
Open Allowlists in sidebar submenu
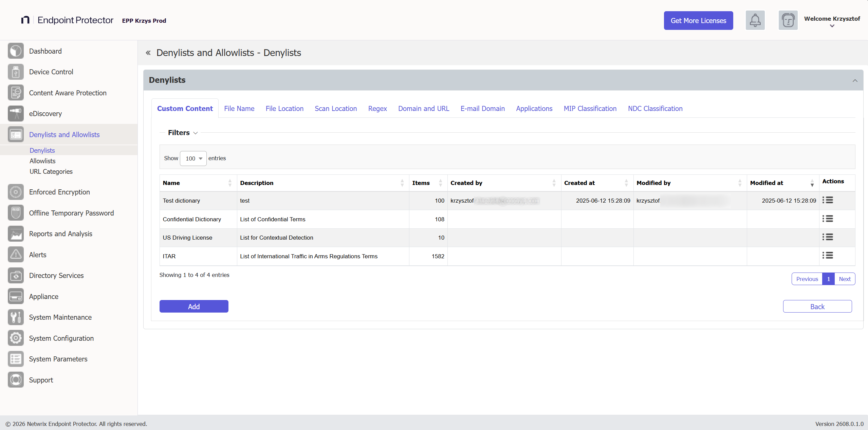tap(42, 161)
